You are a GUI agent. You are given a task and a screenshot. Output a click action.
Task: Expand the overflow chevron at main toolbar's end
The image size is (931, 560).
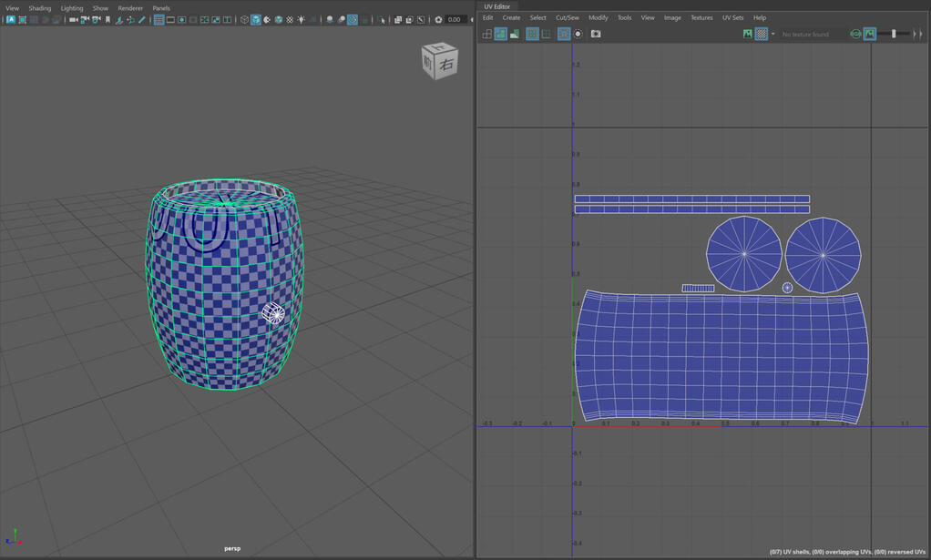pos(472,20)
